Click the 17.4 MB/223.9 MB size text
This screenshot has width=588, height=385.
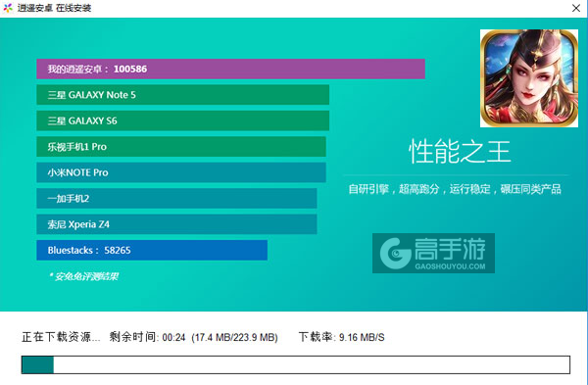tap(235, 338)
